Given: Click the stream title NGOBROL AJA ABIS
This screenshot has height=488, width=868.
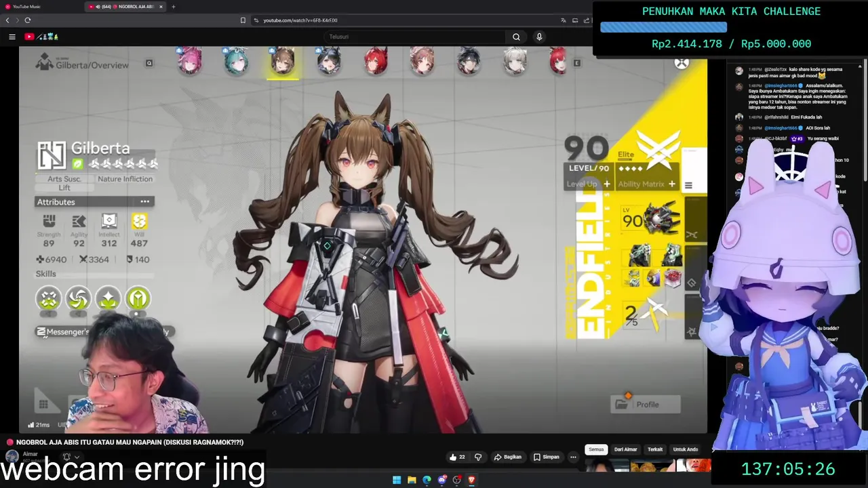Looking at the screenshot, I should (130, 443).
